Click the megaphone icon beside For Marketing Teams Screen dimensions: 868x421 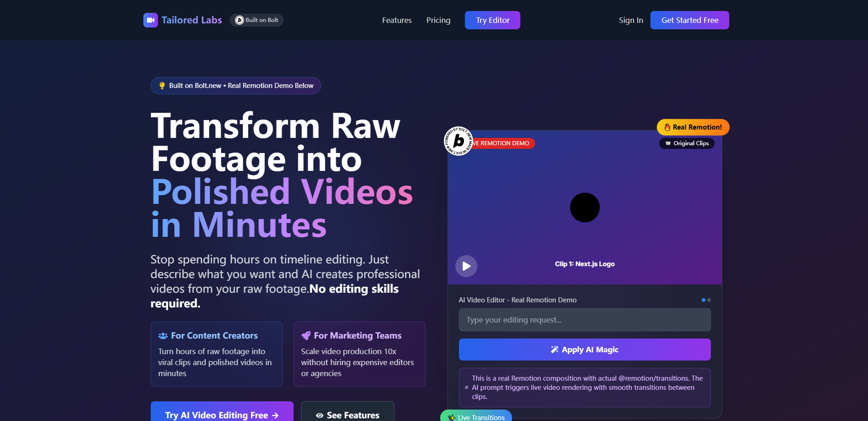pyautogui.click(x=306, y=335)
